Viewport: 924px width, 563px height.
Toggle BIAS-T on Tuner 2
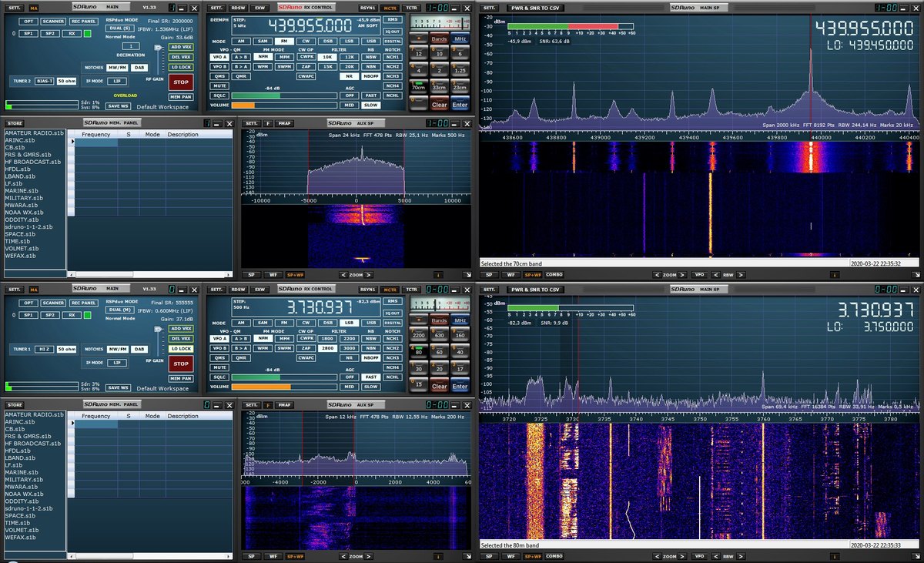45,80
